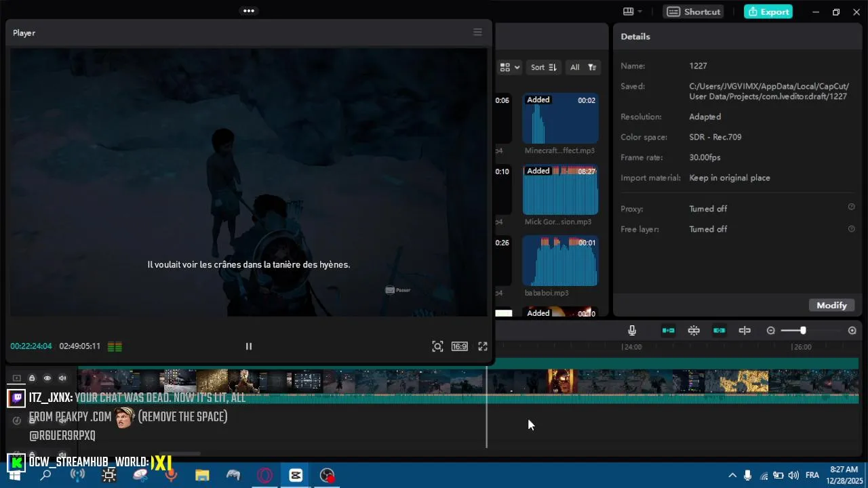Click the main track cover icon
Viewport: 868px width, 488px height.
17,378
